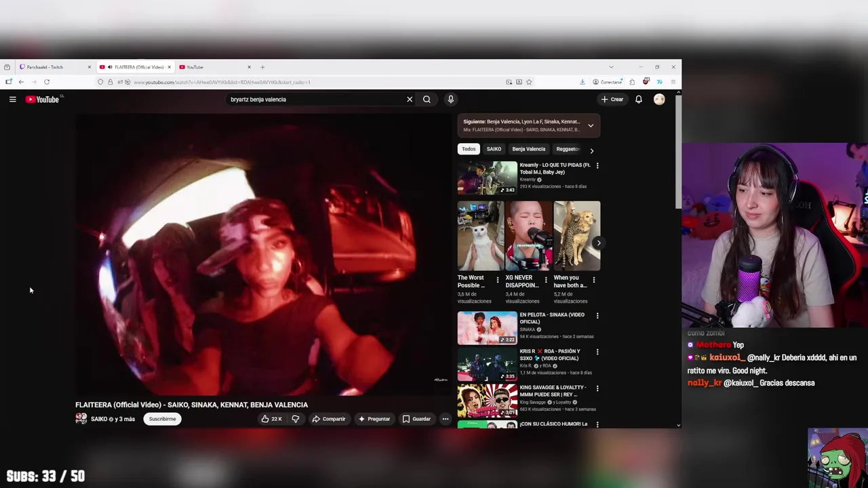Open the browser application menu
Viewport: 868px width, 488px height.
click(x=673, y=82)
